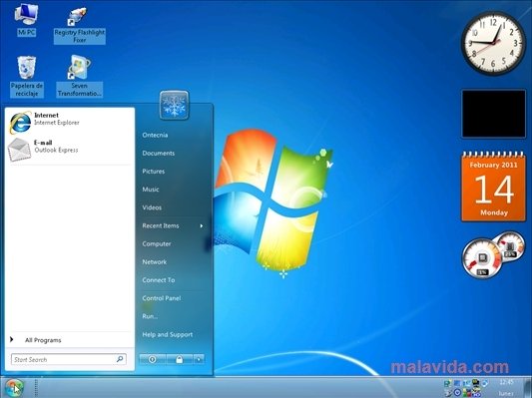Screen dimensions: 532x398
Task: Click the analog clock gadget
Action: click(x=493, y=43)
